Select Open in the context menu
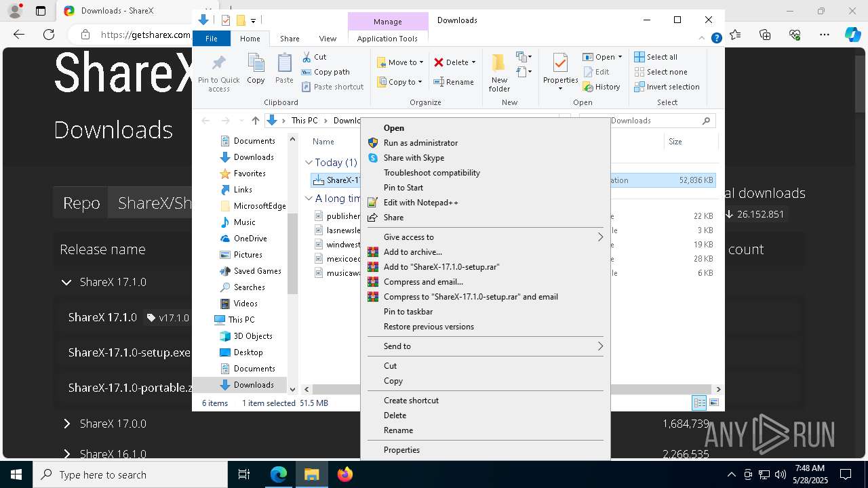 [x=393, y=128]
